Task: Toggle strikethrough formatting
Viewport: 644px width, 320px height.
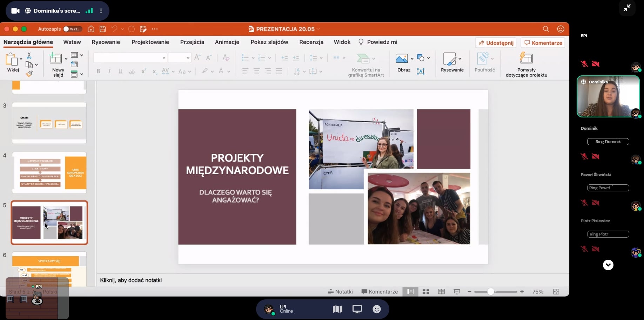Action: click(132, 71)
